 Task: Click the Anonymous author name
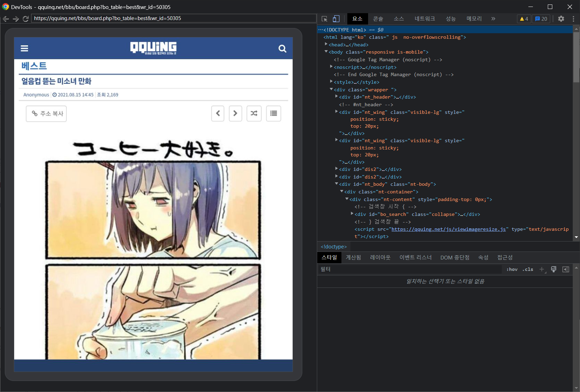click(36, 95)
